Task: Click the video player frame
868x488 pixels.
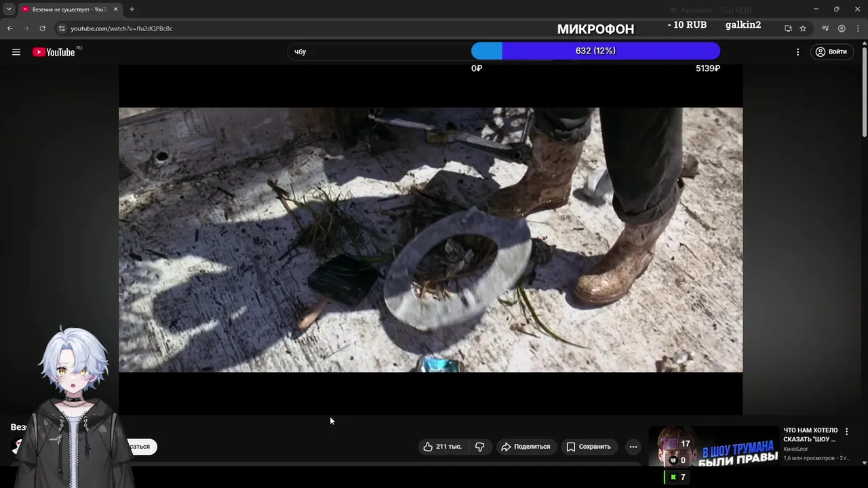Action: pos(431,239)
